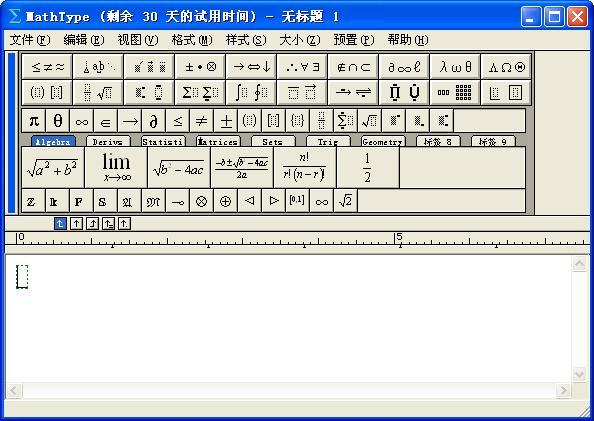Viewport: 594px width, 421px height.
Task: Open the summation templates palette
Action: [200, 92]
